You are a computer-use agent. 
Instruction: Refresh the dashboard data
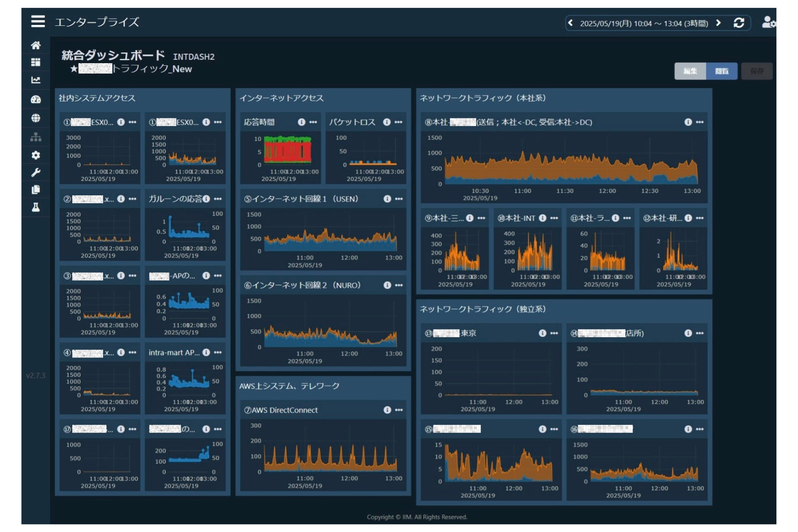click(739, 23)
